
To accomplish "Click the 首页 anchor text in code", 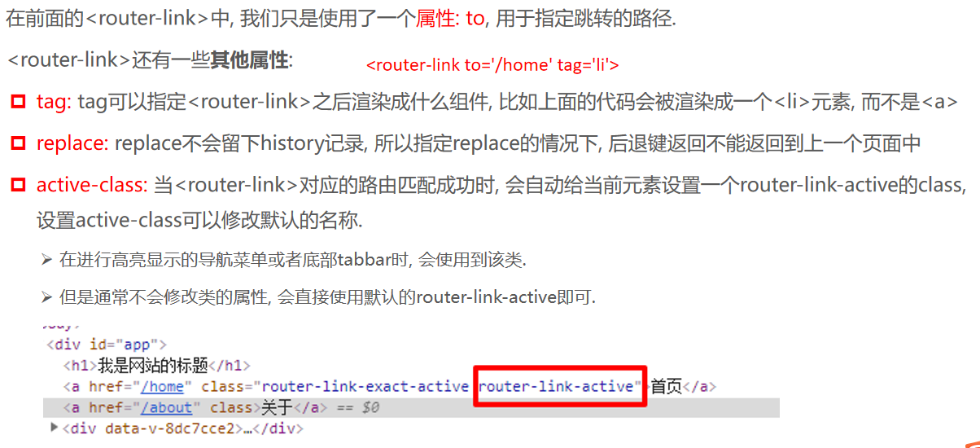I will [x=666, y=386].
